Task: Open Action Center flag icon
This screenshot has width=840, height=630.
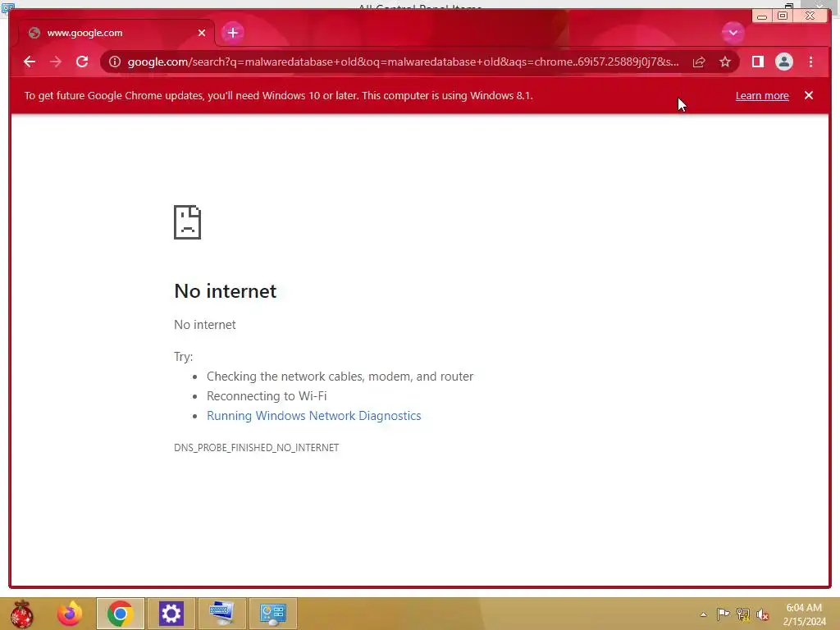Action: click(723, 614)
